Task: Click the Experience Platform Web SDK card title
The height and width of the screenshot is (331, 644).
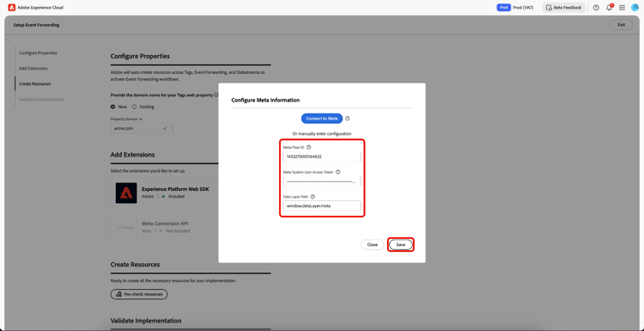Action: coord(175,189)
